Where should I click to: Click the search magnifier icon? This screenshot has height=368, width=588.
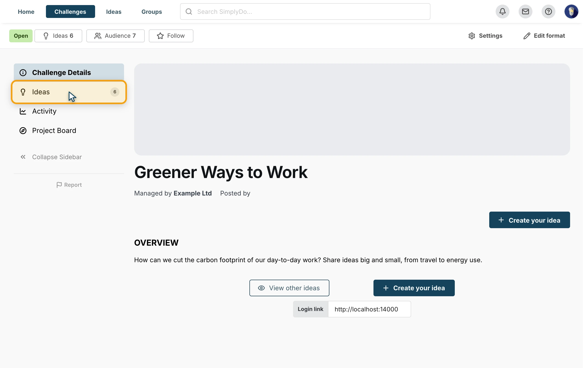point(189,11)
